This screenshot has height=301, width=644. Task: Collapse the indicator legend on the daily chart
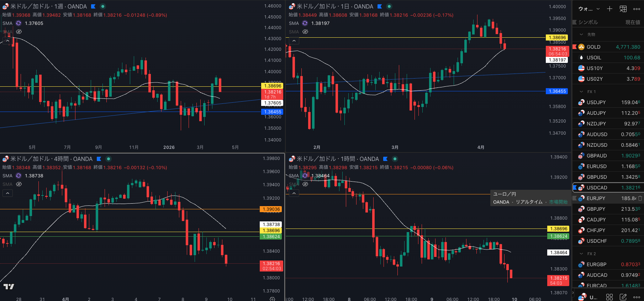294,41
